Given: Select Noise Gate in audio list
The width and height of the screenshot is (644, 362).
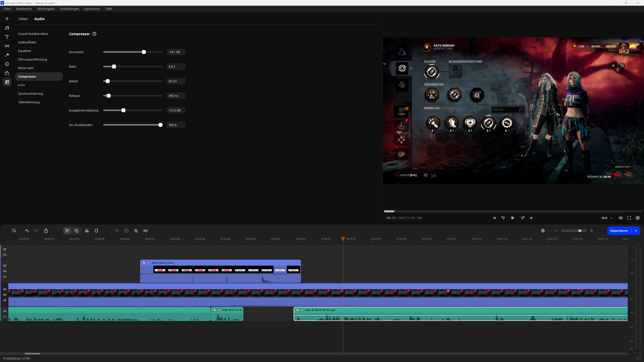Looking at the screenshot, I should tap(26, 68).
